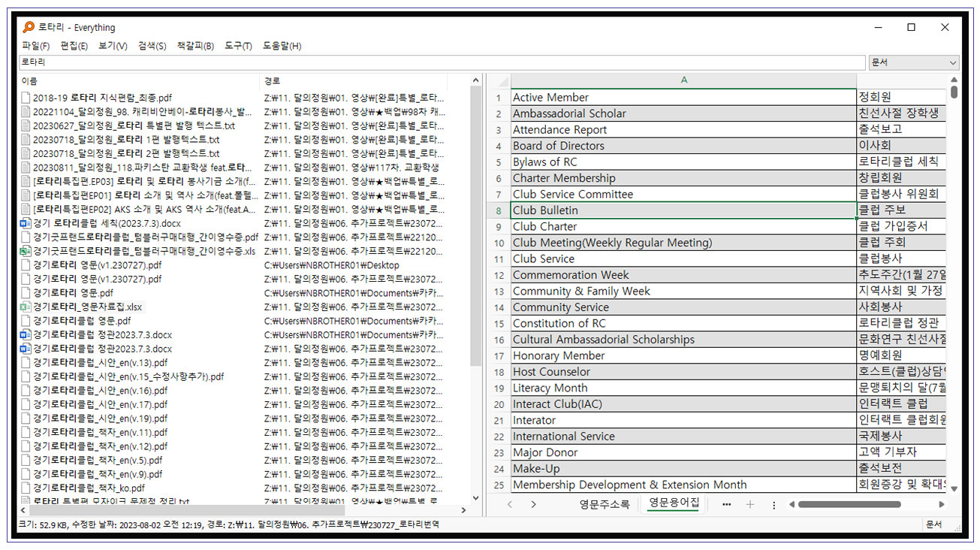Click icon of 로타리 1편 발행텍스트.txt

click(26, 139)
